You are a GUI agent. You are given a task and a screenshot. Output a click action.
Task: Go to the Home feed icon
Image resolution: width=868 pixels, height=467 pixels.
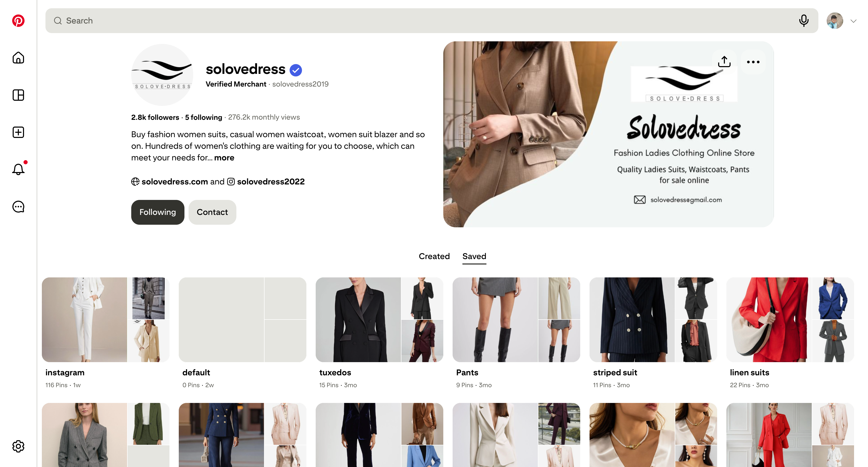(x=18, y=58)
